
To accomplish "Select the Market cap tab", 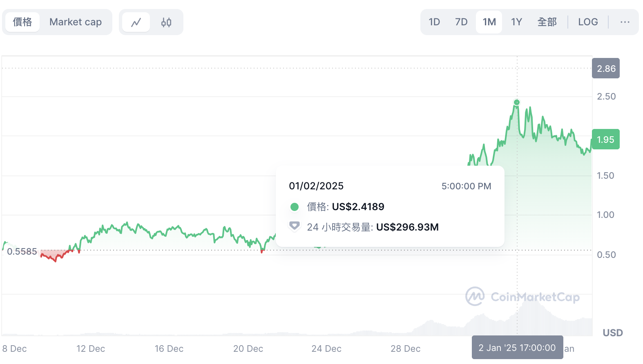I will click(x=76, y=22).
